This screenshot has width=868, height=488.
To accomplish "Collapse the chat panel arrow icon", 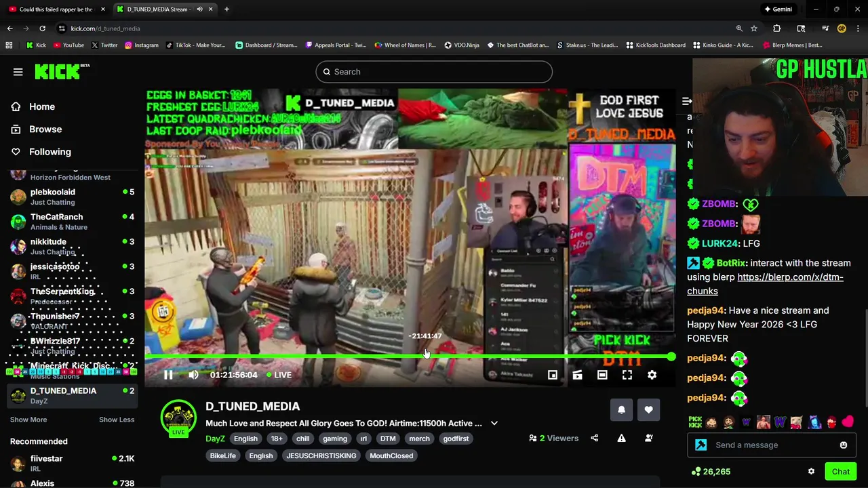I will pos(686,101).
